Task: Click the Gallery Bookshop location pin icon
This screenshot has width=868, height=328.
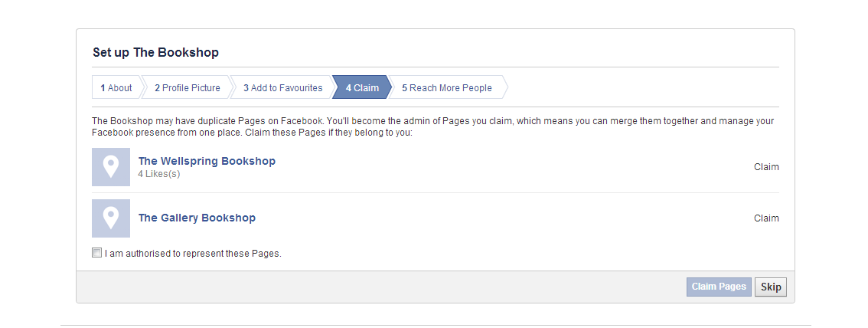Action: [111, 218]
